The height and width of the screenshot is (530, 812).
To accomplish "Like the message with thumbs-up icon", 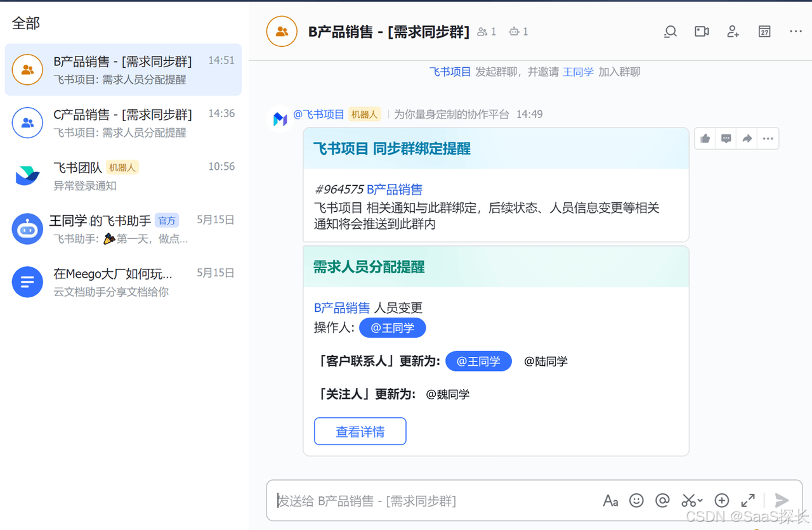I will click(705, 139).
